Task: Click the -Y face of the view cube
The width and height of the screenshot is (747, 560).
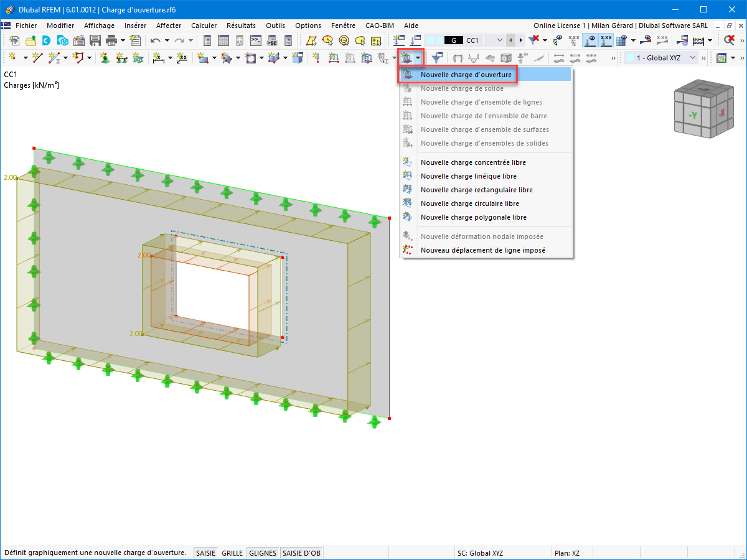Action: [693, 116]
